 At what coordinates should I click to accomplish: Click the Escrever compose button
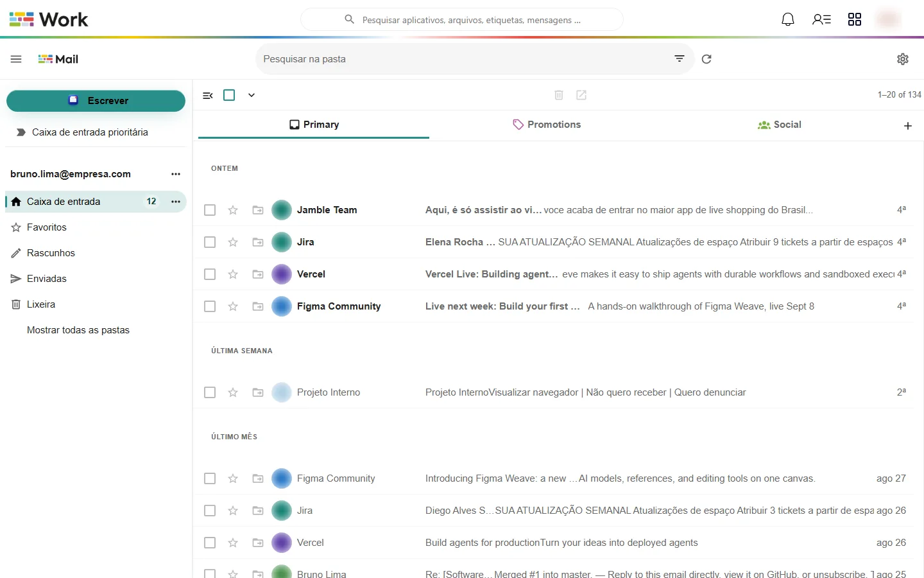[x=96, y=101]
